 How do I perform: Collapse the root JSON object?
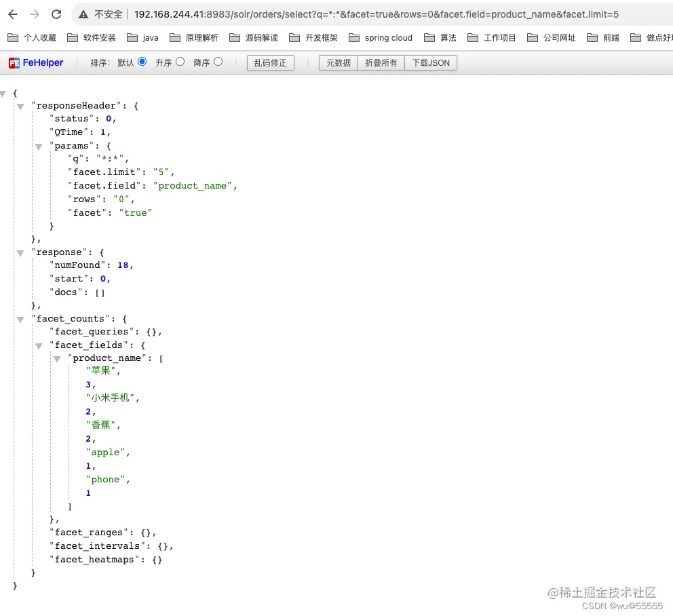[3, 94]
